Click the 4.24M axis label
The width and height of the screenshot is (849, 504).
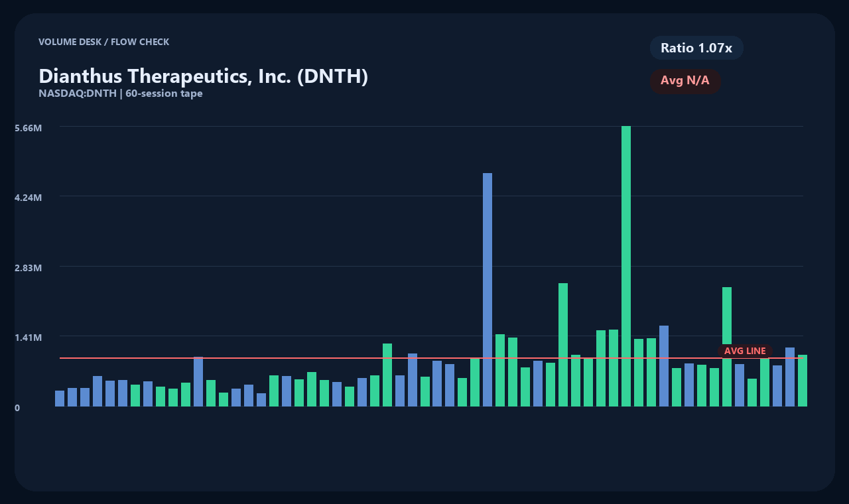[29, 197]
